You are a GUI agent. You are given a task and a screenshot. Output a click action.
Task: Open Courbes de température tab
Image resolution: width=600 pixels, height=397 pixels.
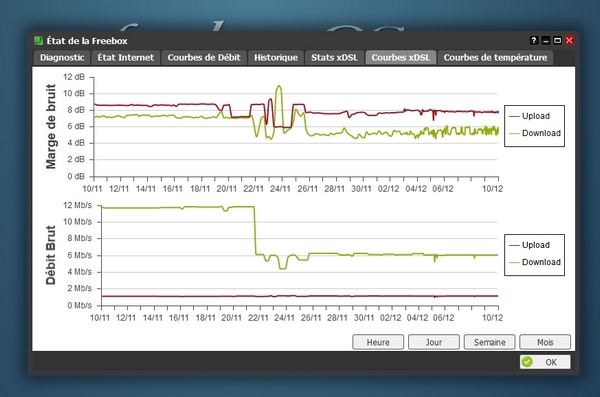point(495,57)
